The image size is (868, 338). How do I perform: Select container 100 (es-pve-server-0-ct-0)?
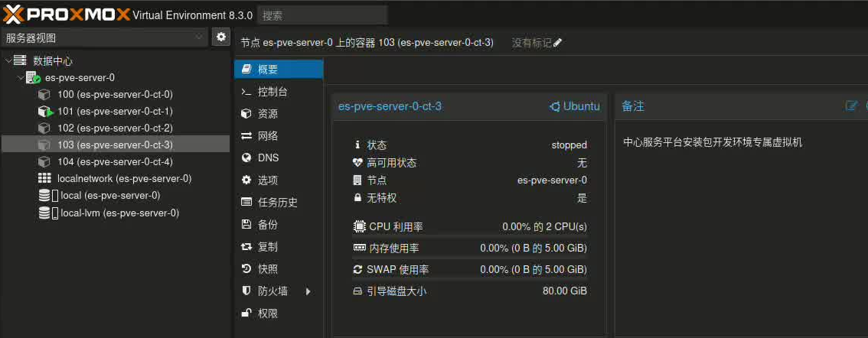point(115,94)
